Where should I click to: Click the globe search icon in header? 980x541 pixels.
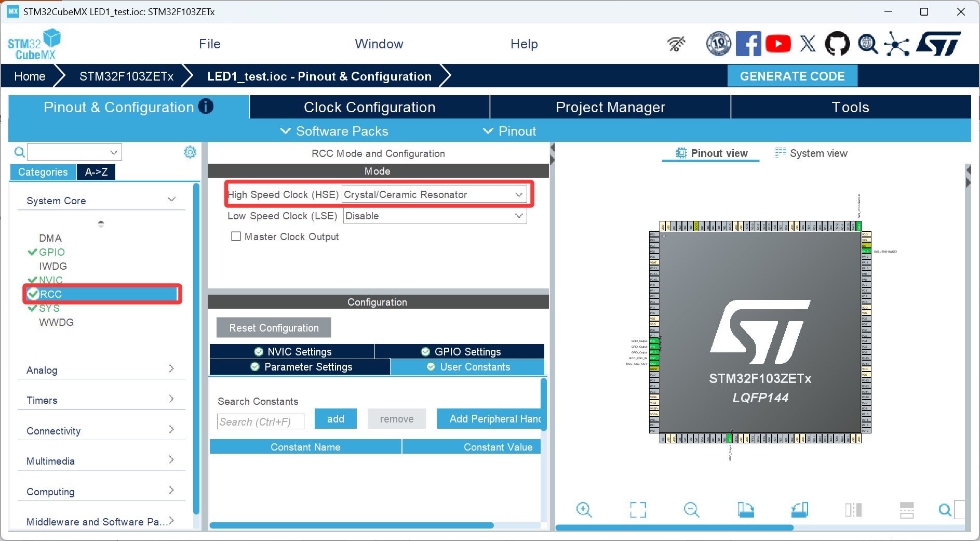(867, 44)
